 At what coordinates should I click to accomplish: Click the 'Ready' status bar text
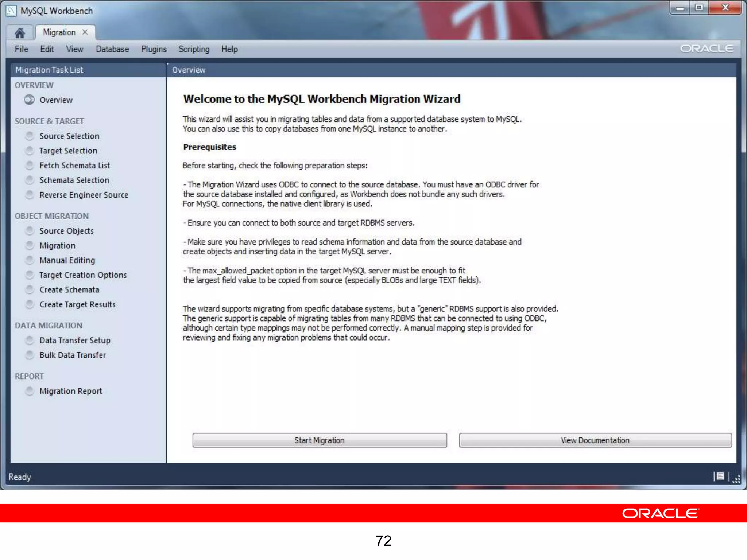click(20, 477)
